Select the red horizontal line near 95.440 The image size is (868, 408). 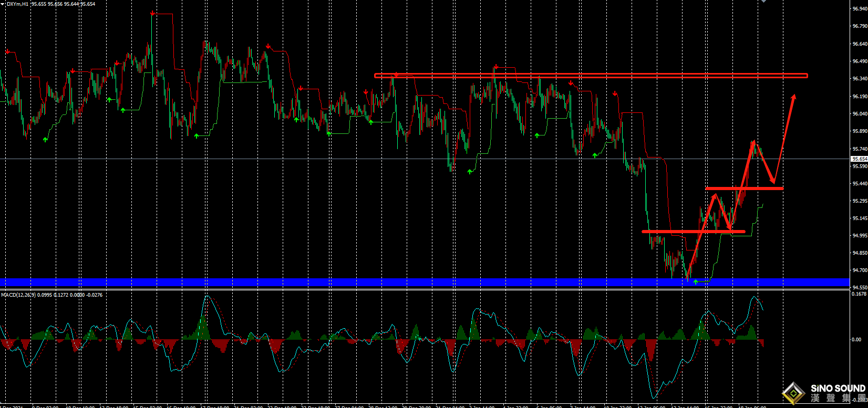[x=744, y=188]
